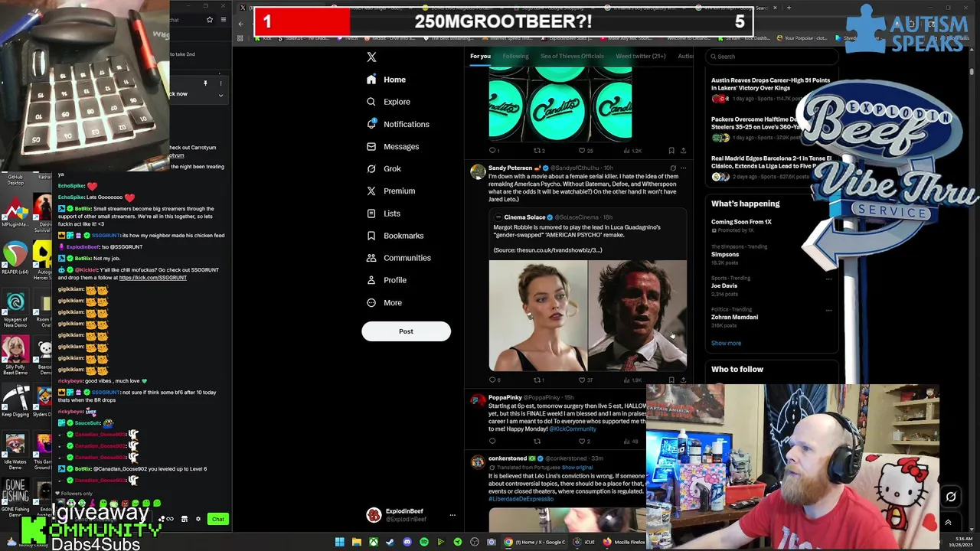Open Real Madrid Edges Barcelona news item
This screenshot has width=980, height=551.
tap(770, 168)
